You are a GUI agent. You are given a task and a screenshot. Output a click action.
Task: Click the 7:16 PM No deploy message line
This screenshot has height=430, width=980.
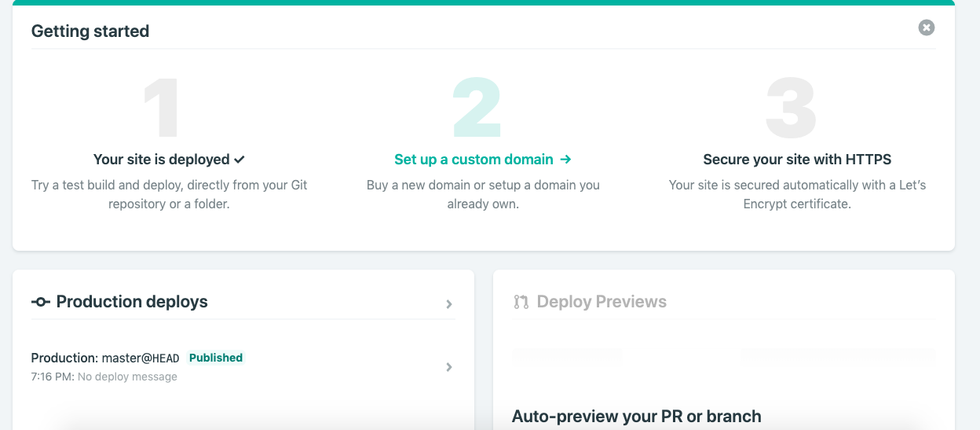tap(104, 377)
